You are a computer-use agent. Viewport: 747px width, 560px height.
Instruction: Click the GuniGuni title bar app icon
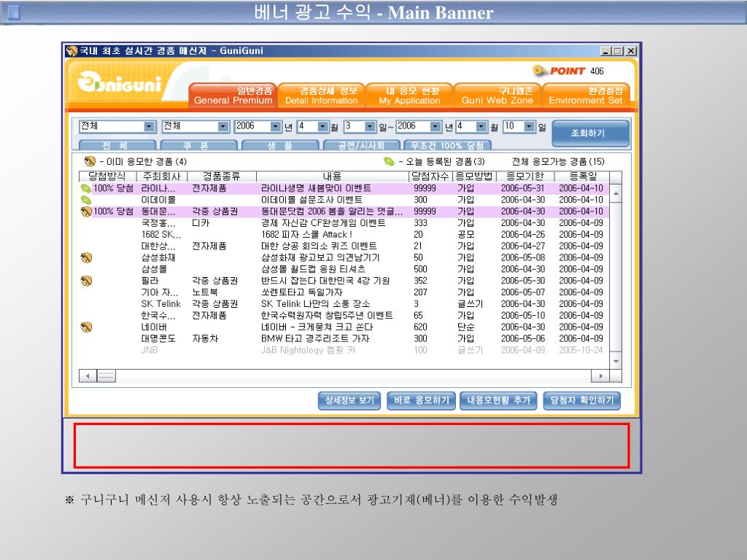tap(72, 51)
